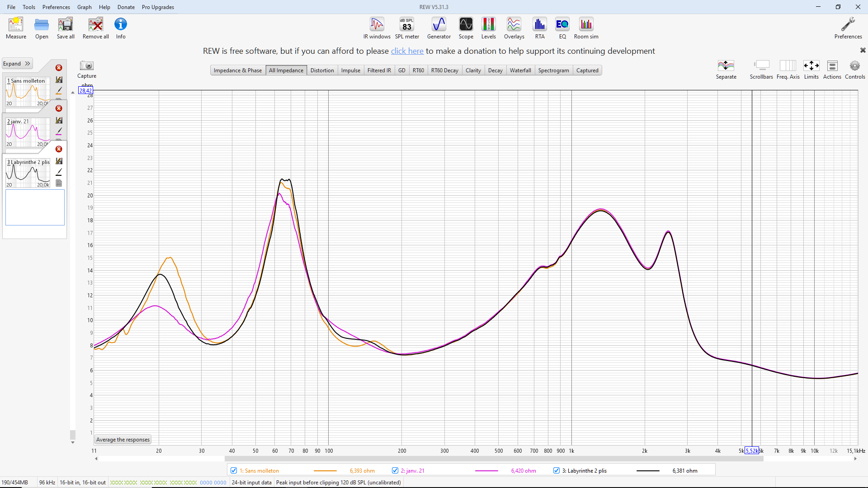Open the Room sim tool
Screen dimensions: 868x488
tap(586, 28)
